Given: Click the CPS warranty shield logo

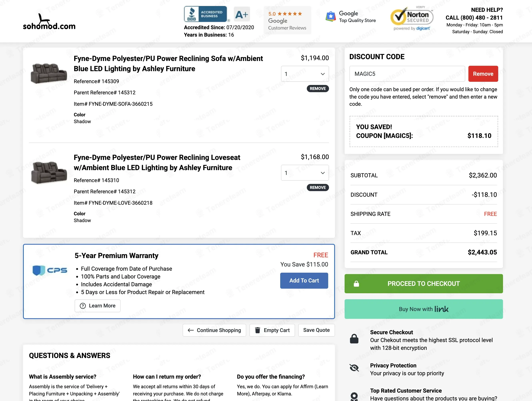Looking at the screenshot, I should tap(50, 270).
